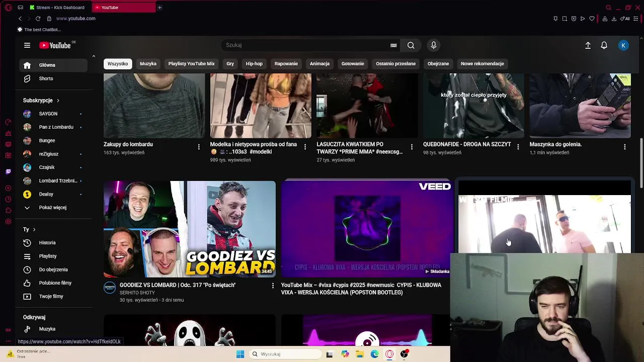Click the Windows taskbar search box
Viewport: 644px width, 362px height.
[285, 354]
